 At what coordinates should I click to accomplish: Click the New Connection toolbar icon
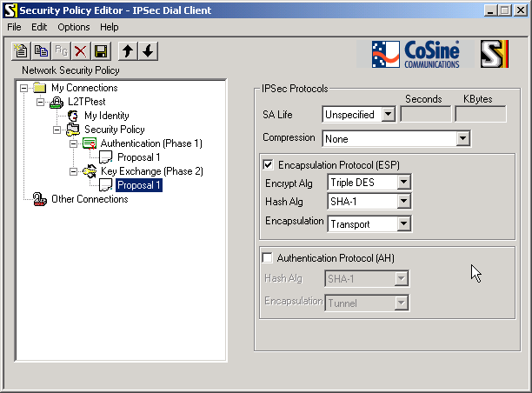click(21, 51)
